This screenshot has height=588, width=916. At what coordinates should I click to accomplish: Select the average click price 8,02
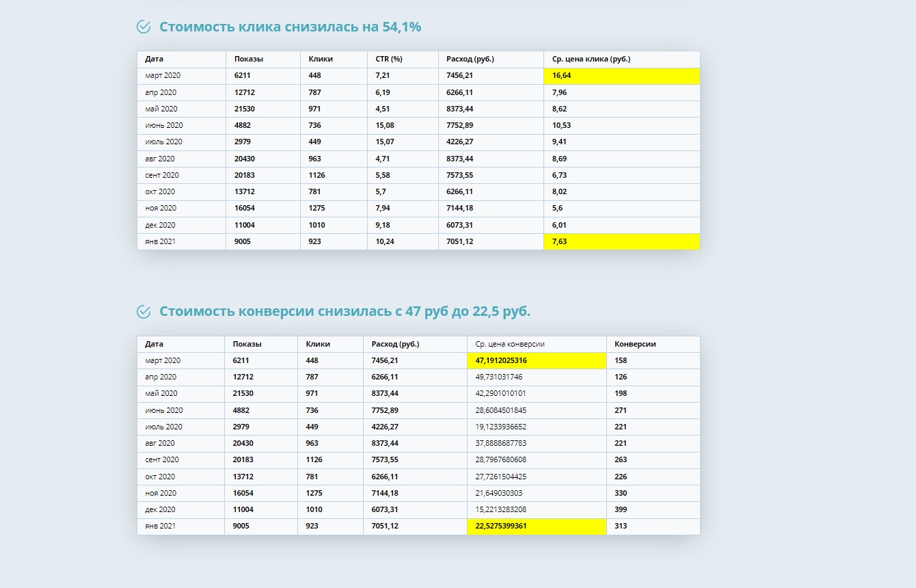click(x=559, y=192)
